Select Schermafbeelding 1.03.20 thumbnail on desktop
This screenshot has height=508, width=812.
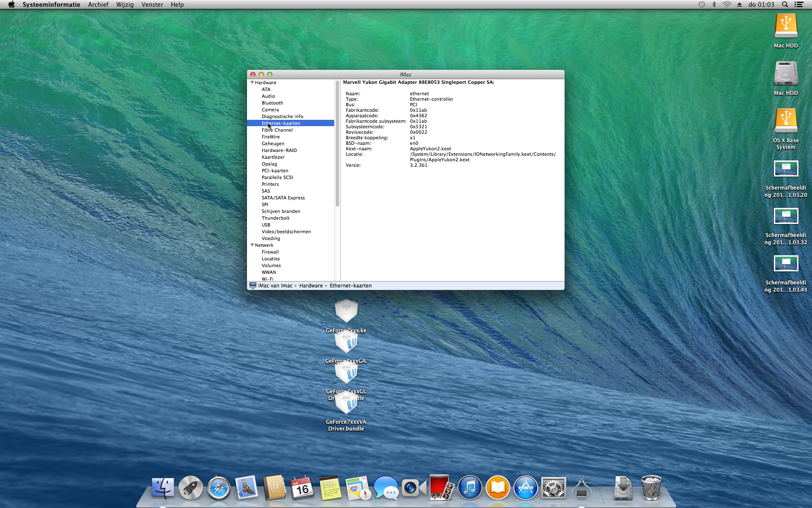click(x=786, y=169)
